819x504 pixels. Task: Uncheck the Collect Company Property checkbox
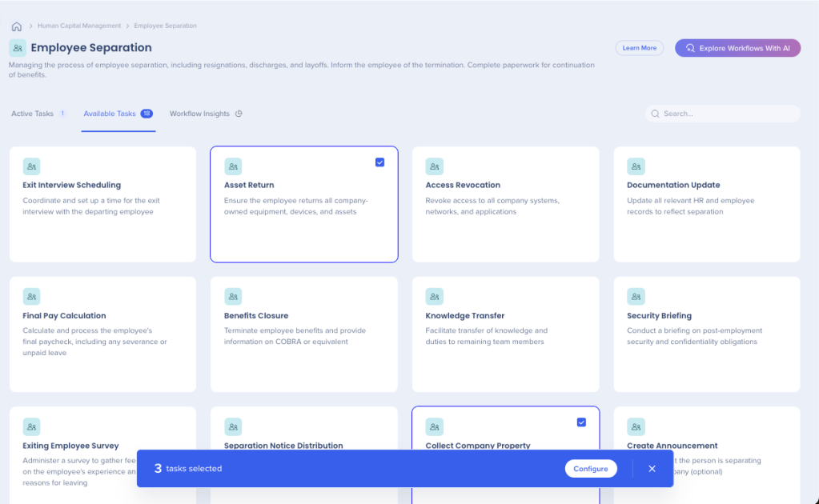click(x=581, y=422)
